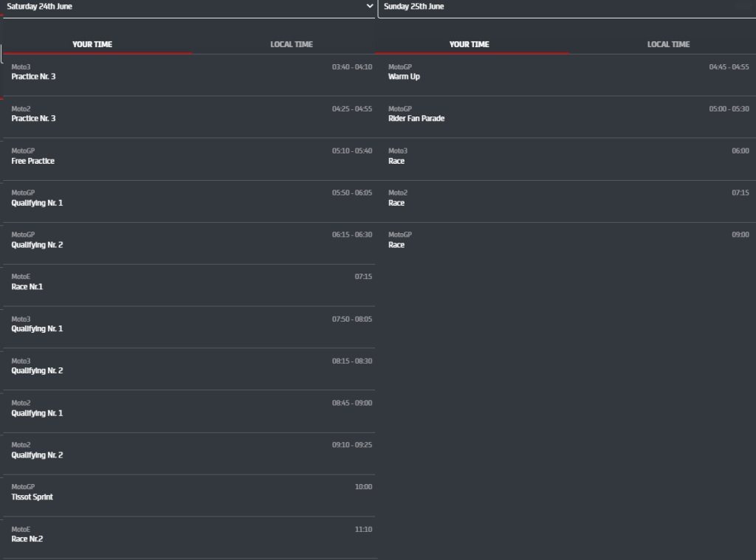Expand the Saturday 24th June chevron
The width and height of the screenshot is (756, 560).
370,6
